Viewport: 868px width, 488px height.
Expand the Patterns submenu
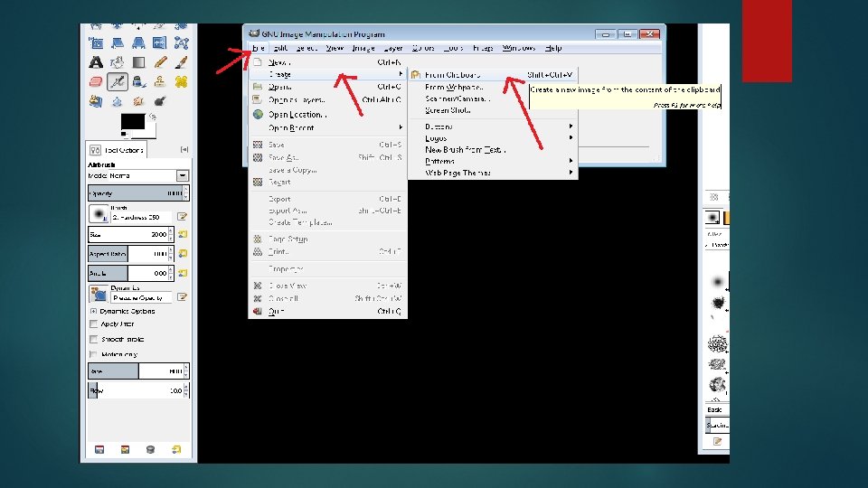click(493, 161)
